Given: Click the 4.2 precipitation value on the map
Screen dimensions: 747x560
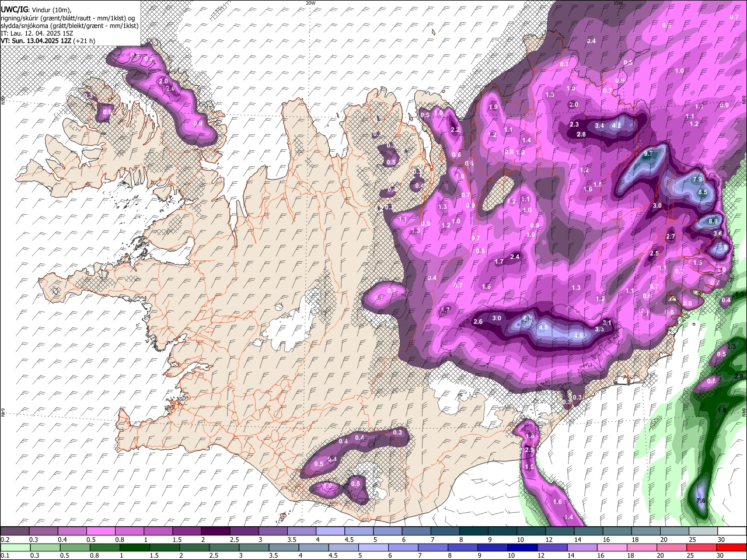Looking at the screenshot, I should click(615, 125).
